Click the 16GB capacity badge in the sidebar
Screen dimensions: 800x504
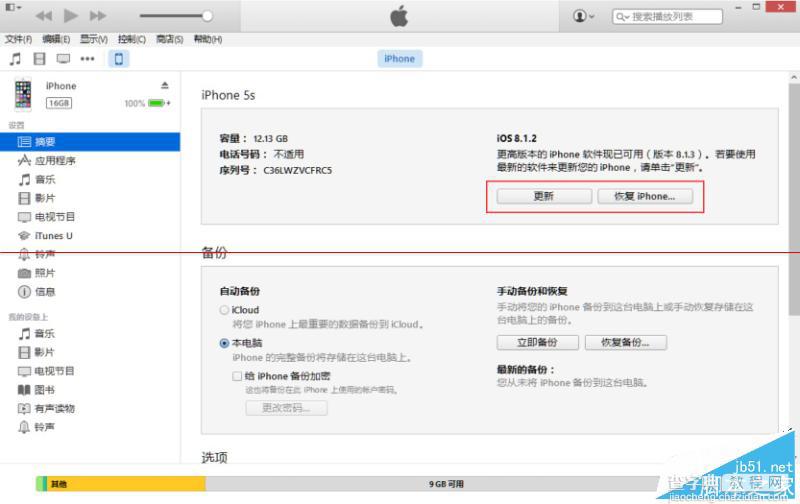click(59, 103)
